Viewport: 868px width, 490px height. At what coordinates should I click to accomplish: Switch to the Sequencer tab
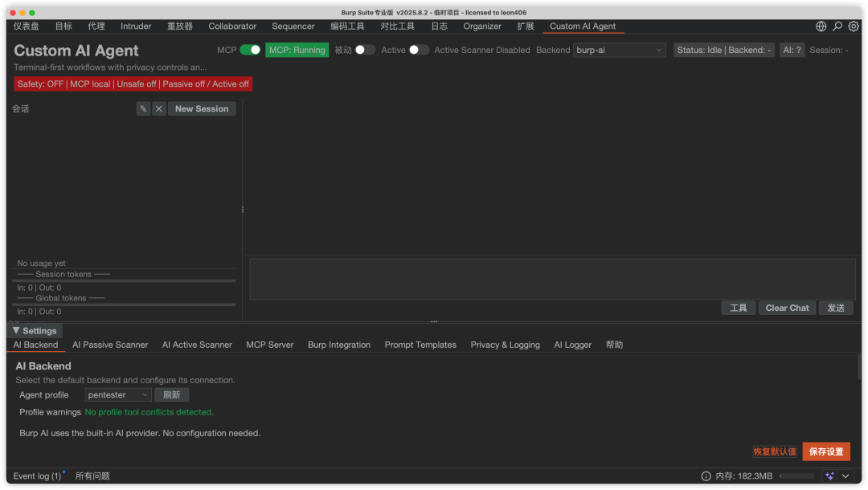point(293,26)
